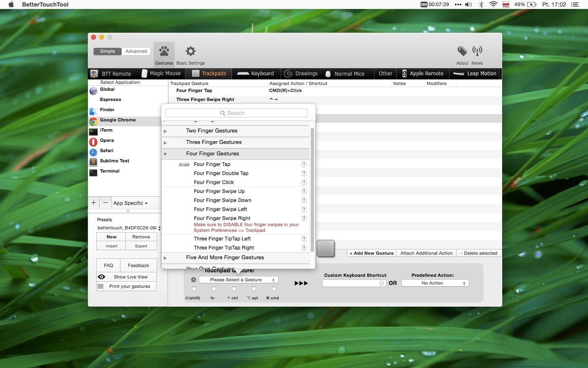Viewport: 588px width, 368px height.
Task: Open the Basic Settings gear
Action: point(190,54)
